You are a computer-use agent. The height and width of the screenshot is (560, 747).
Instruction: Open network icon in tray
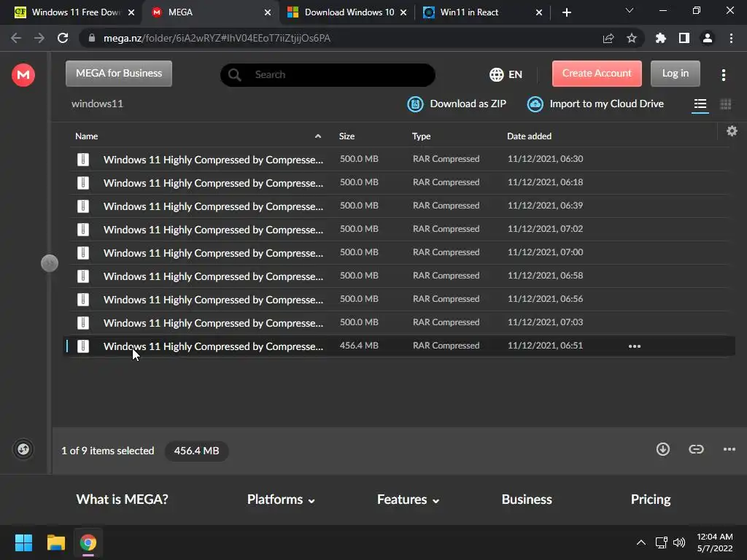tap(661, 542)
